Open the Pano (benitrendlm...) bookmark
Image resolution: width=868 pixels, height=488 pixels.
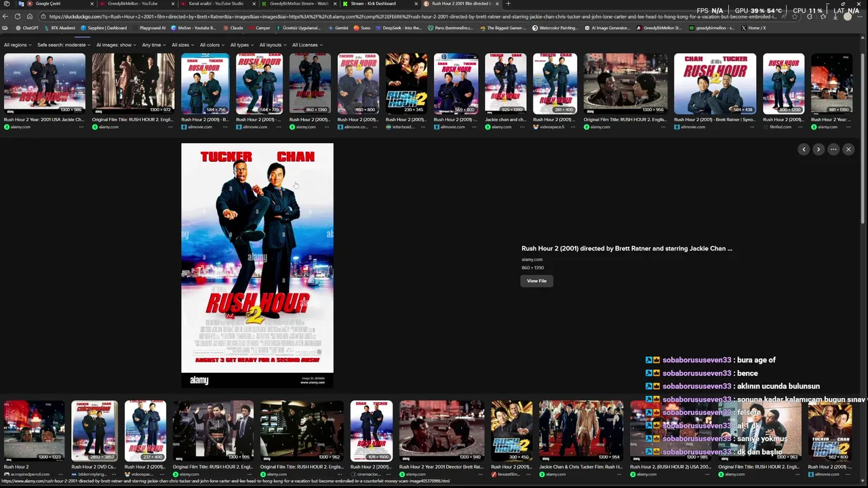(x=451, y=28)
